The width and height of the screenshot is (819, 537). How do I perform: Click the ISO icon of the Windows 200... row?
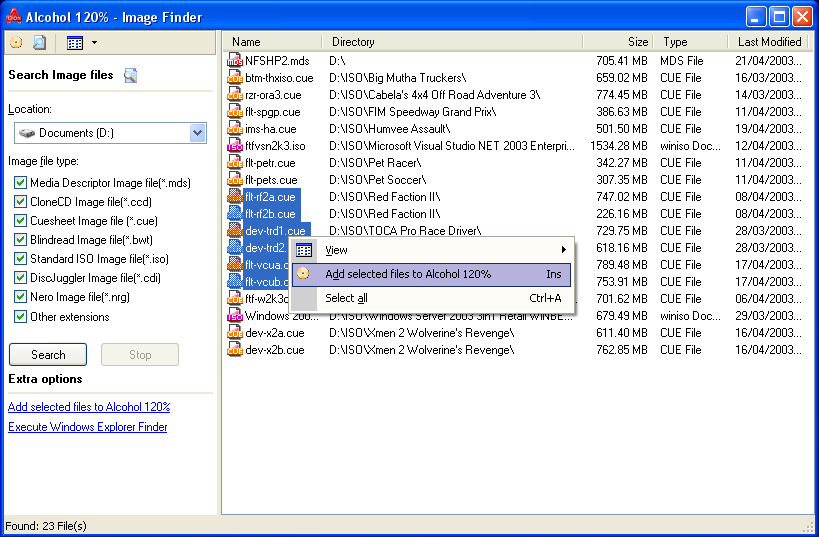pyautogui.click(x=235, y=316)
